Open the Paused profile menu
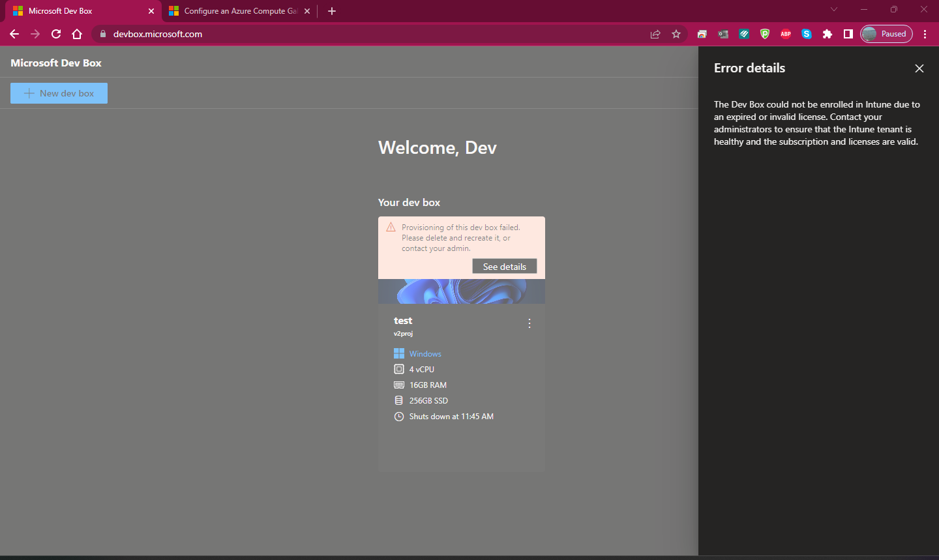This screenshot has width=939, height=560. tap(886, 34)
